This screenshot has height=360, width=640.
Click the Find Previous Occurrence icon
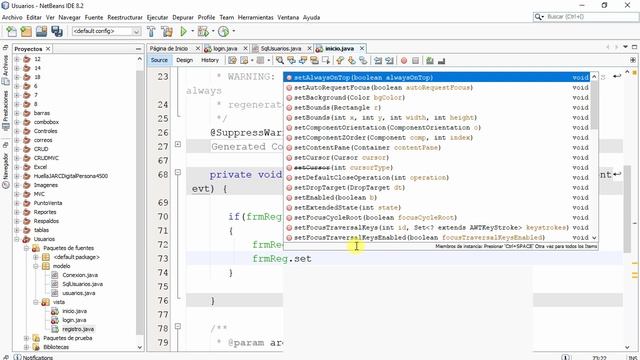click(x=291, y=60)
